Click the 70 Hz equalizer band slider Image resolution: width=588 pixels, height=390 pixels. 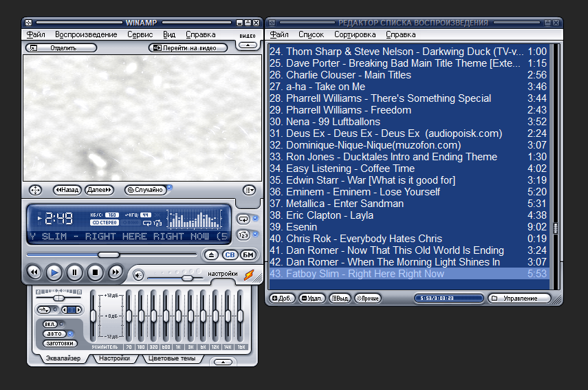point(129,316)
